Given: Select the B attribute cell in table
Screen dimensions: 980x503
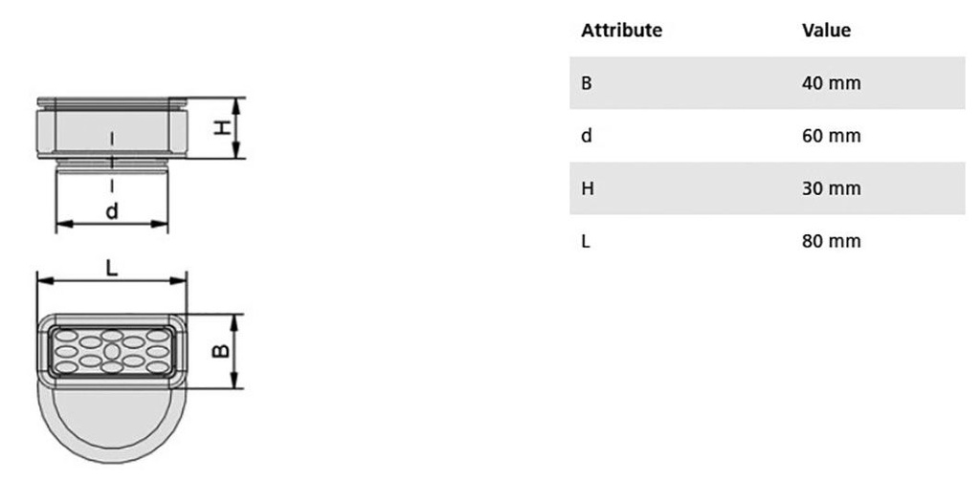Looking at the screenshot, I should tap(587, 83).
